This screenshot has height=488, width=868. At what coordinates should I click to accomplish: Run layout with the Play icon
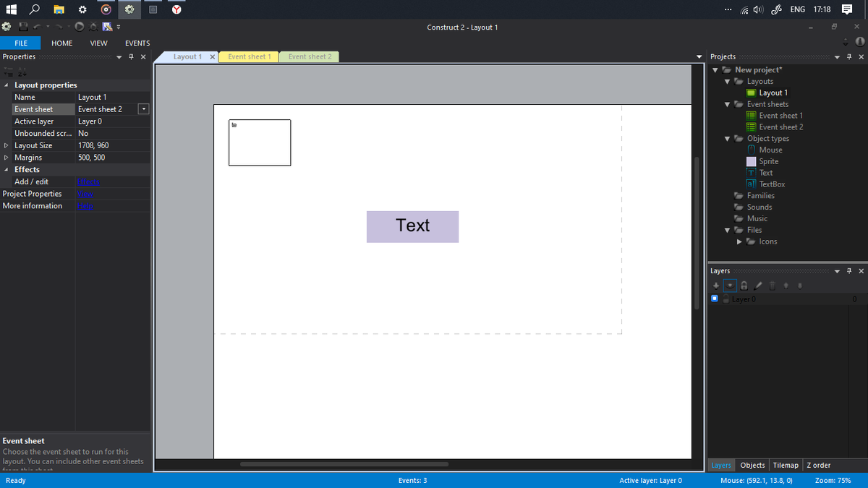(79, 27)
